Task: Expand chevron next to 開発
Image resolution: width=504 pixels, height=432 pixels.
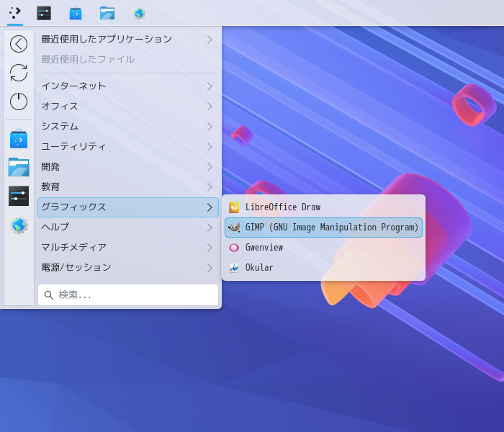Action: pyautogui.click(x=210, y=167)
